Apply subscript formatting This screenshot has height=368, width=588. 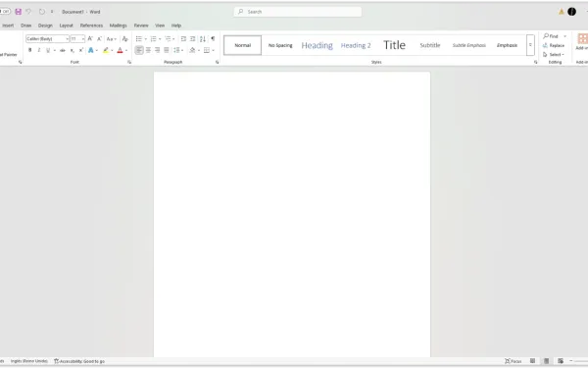[72, 50]
